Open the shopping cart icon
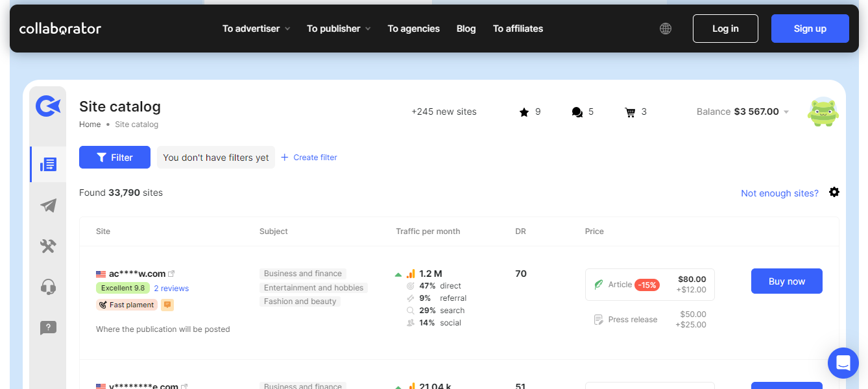The height and width of the screenshot is (389, 868). click(x=630, y=112)
